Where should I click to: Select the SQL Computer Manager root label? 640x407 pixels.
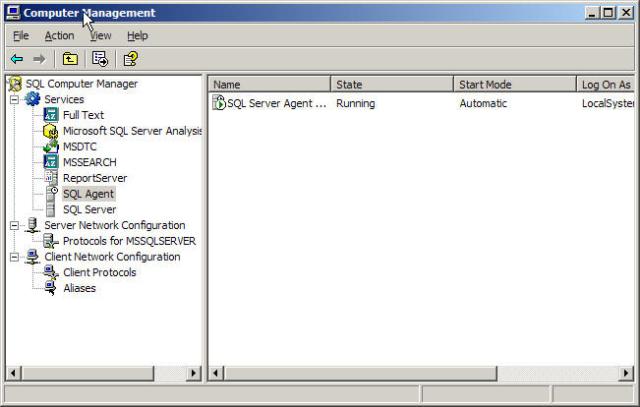(x=82, y=84)
